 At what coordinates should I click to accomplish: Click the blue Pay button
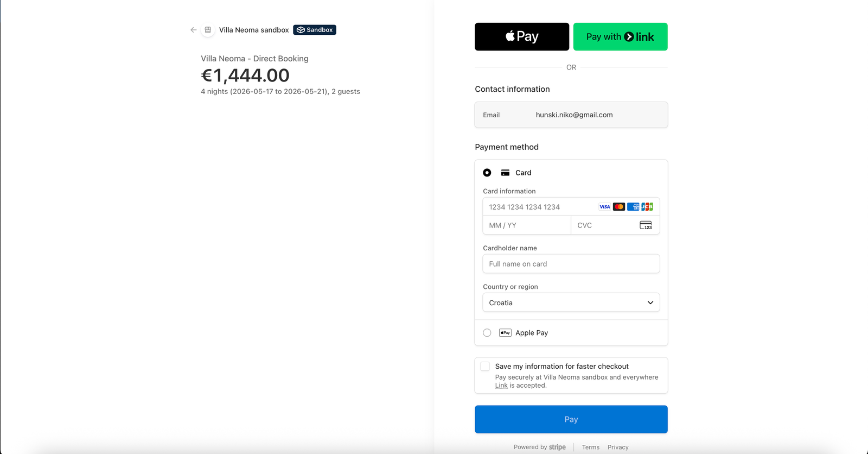click(571, 419)
